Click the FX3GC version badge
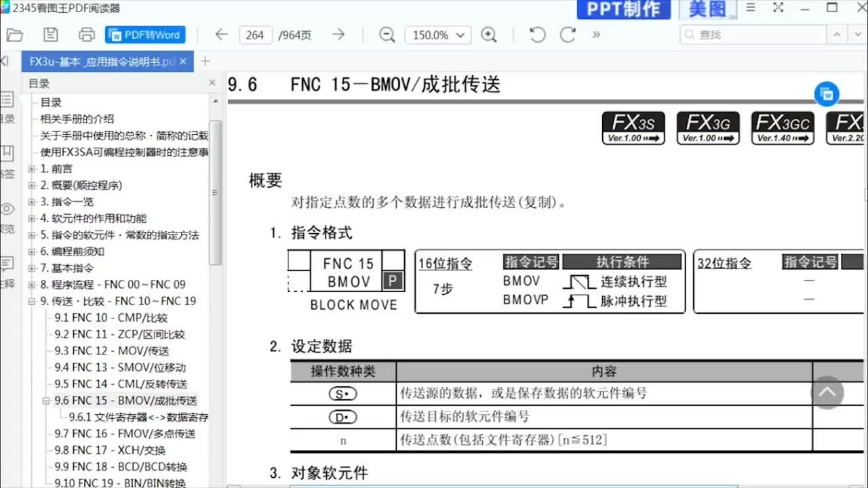Image resolution: width=868 pixels, height=488 pixels. 783,128
